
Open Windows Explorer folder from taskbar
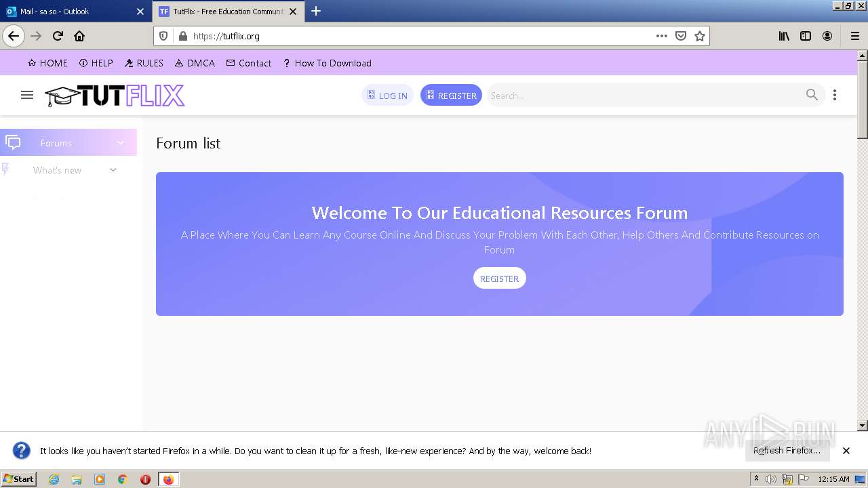click(x=77, y=479)
